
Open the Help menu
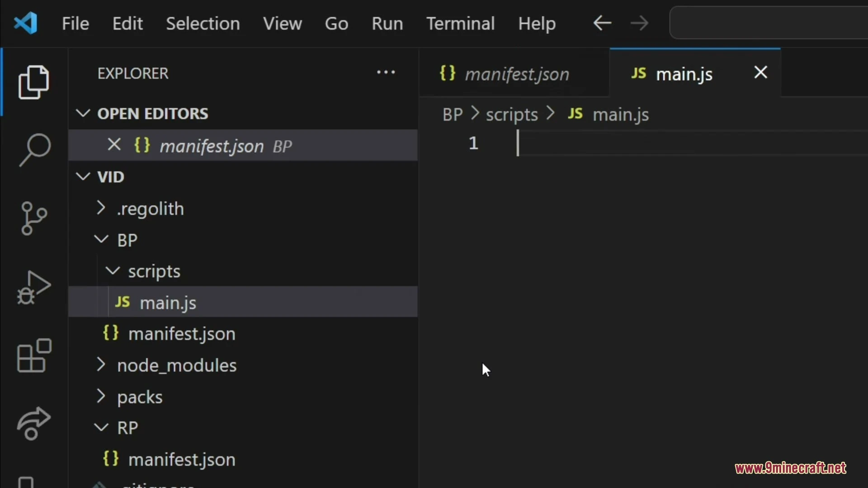(x=537, y=23)
